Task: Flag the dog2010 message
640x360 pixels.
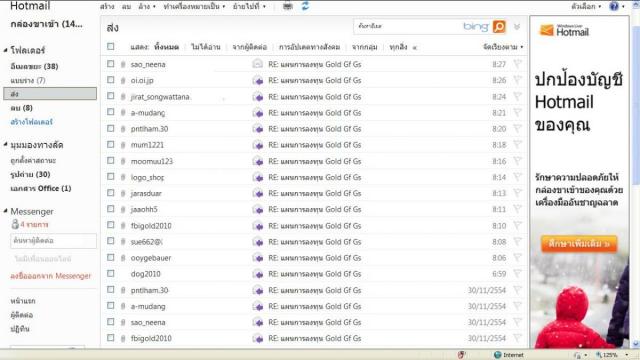Action: point(517,273)
